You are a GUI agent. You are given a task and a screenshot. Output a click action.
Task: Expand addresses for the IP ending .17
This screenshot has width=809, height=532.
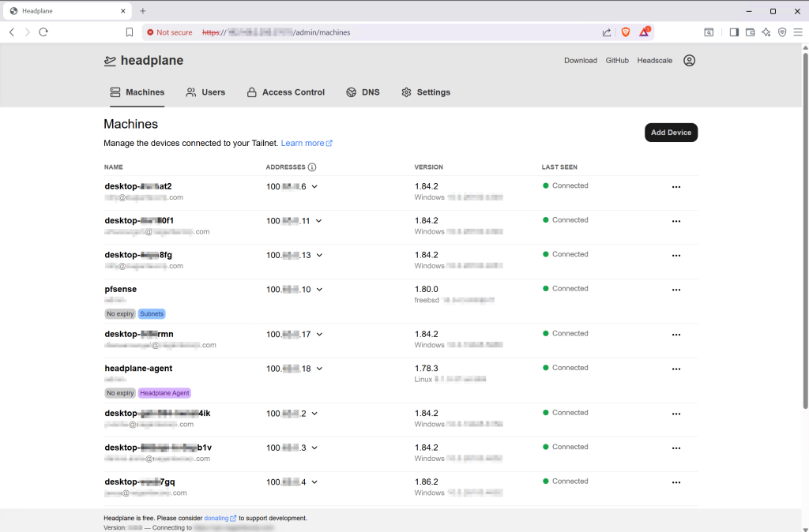(x=319, y=335)
